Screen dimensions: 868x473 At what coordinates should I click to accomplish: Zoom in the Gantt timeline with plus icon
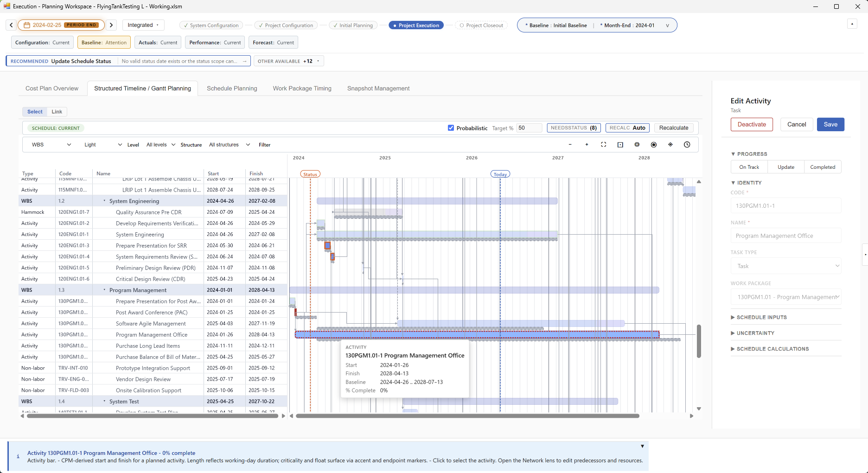point(587,145)
